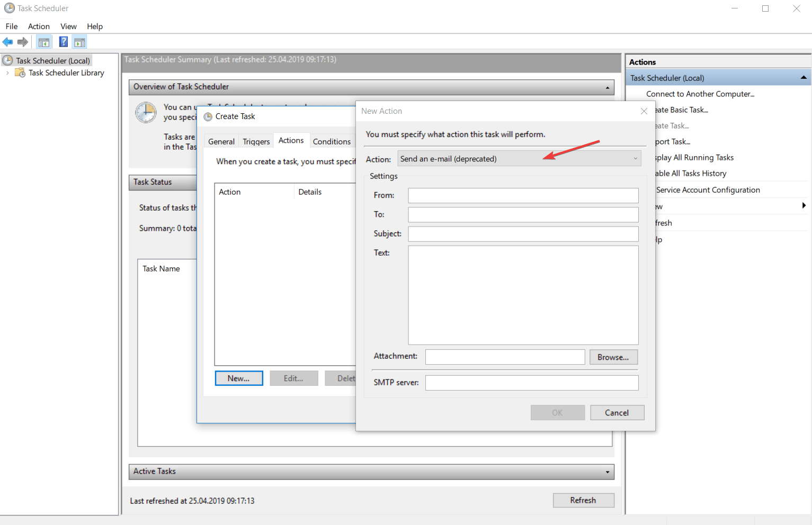This screenshot has height=525, width=812.
Task: Toggle the action pane visibility icon
Action: [x=79, y=41]
